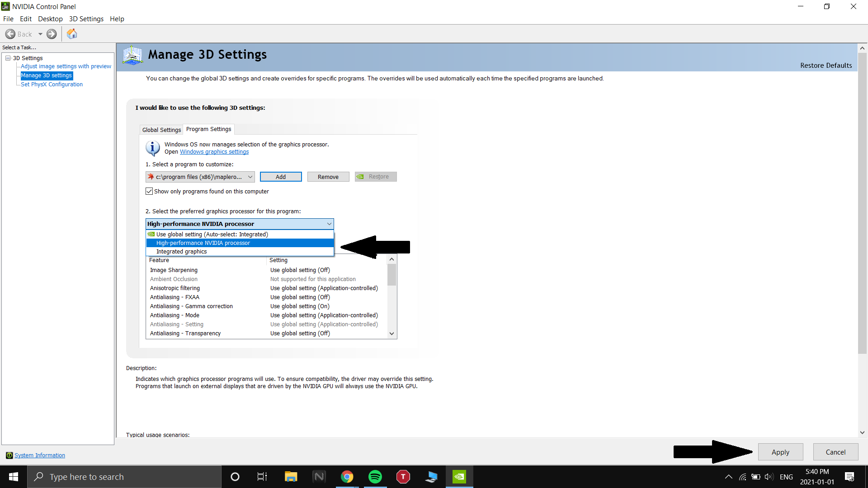
Task: Click the Task View taskbar icon
Action: pos(262,477)
